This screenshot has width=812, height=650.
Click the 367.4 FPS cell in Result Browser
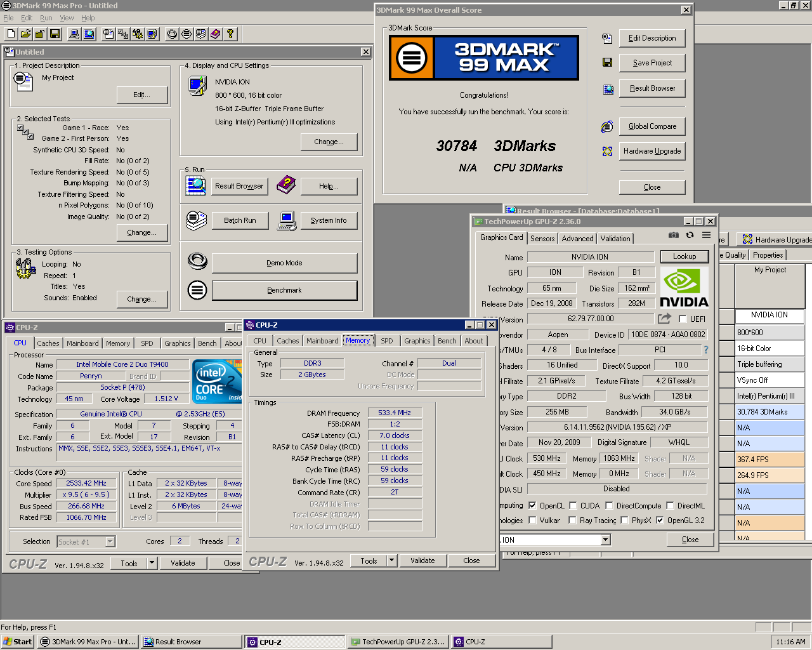pos(769,460)
